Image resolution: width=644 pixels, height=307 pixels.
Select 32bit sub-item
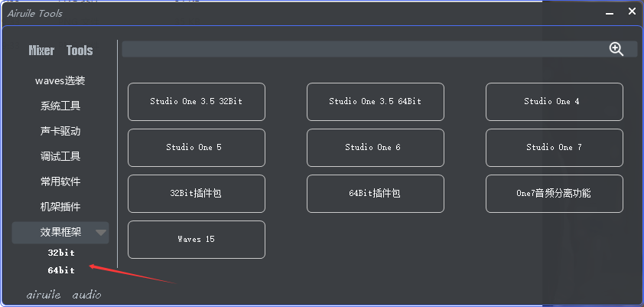(61, 253)
